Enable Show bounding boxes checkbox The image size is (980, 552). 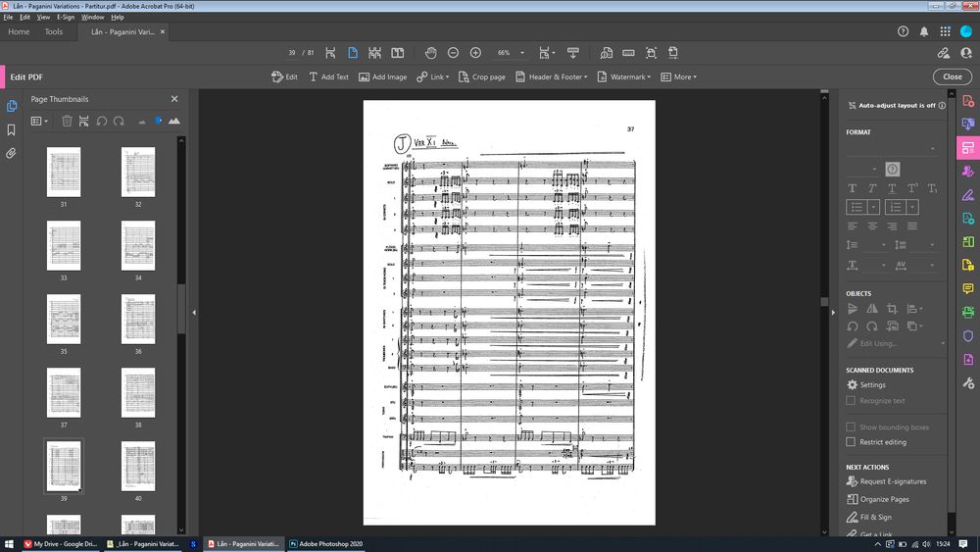coord(851,427)
